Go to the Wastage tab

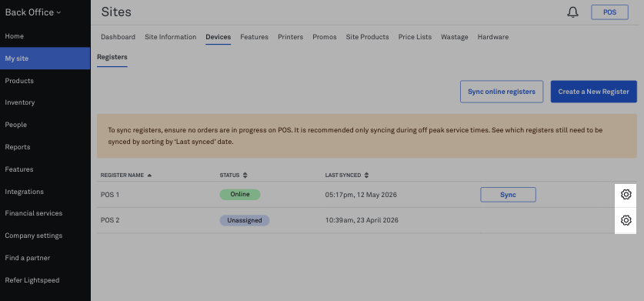[454, 37]
